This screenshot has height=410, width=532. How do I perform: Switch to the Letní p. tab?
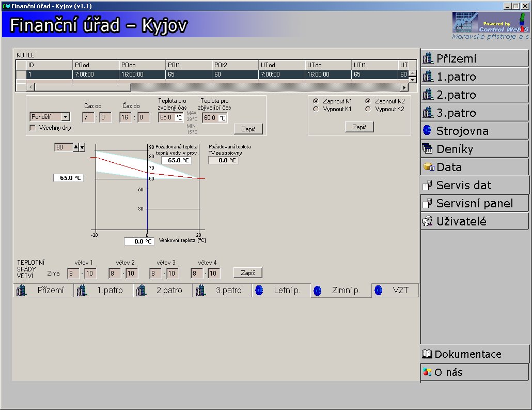[281, 291]
